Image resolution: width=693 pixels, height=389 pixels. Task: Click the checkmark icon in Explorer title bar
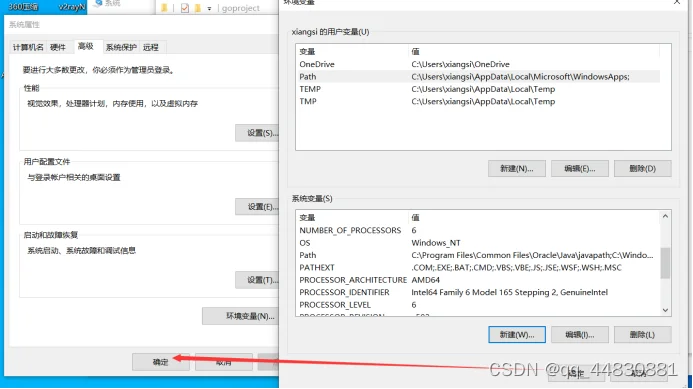point(185,8)
